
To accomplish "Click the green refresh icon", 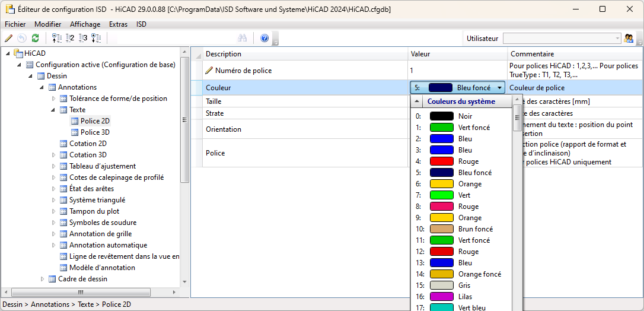I will [36, 38].
